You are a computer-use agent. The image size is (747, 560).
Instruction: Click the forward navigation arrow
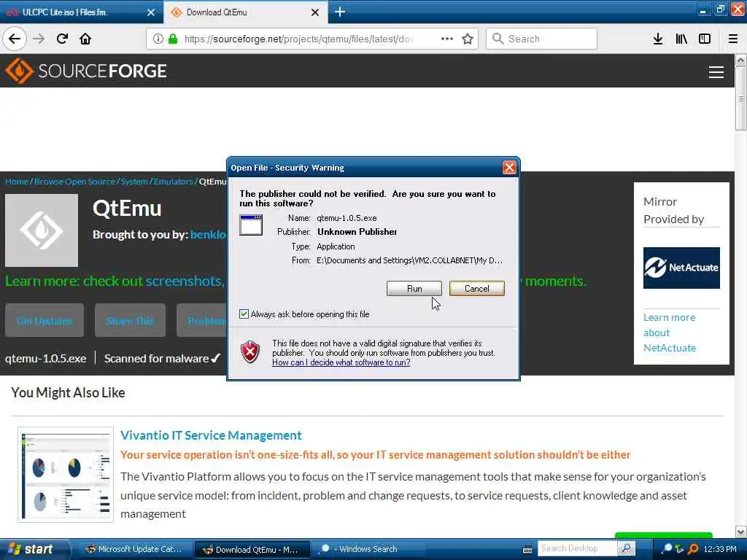point(39,39)
